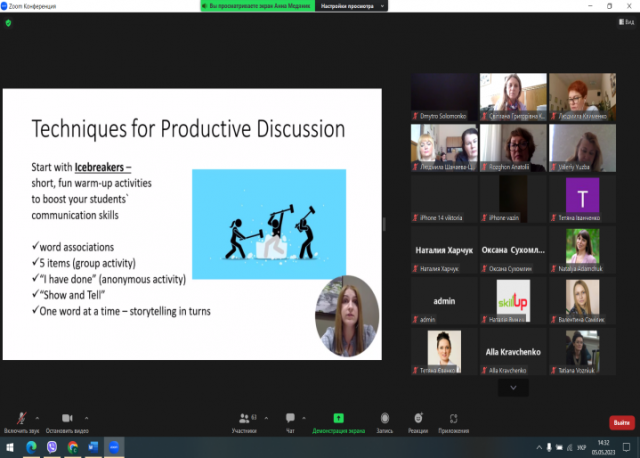Image resolution: width=640 pixels, height=458 pixels.
Task: Click the red leave meeting button
Action: coord(621,422)
